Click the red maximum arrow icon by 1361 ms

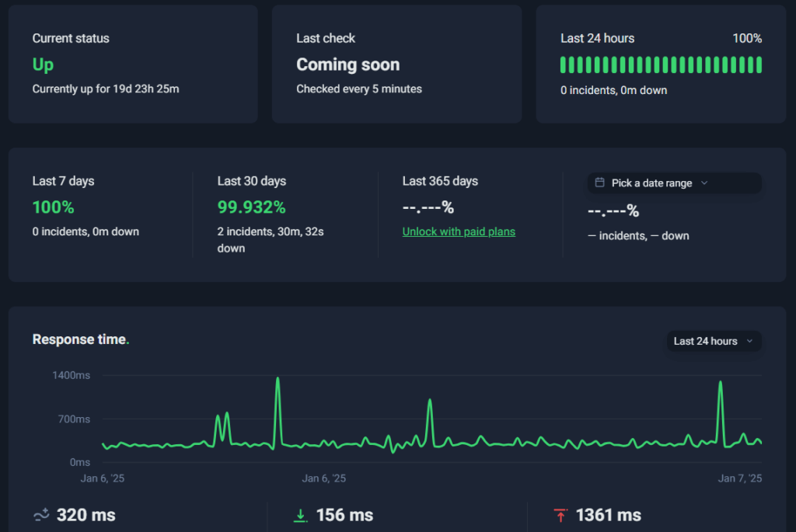[560, 515]
